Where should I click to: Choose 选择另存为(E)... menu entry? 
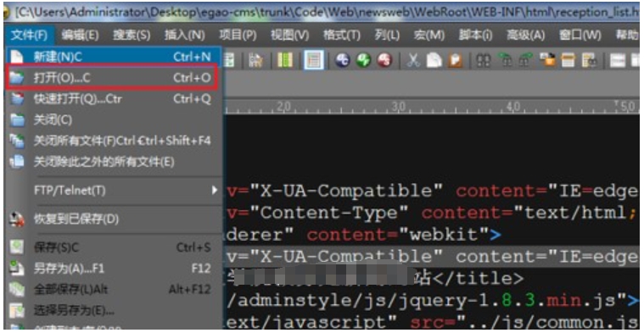click(115, 310)
